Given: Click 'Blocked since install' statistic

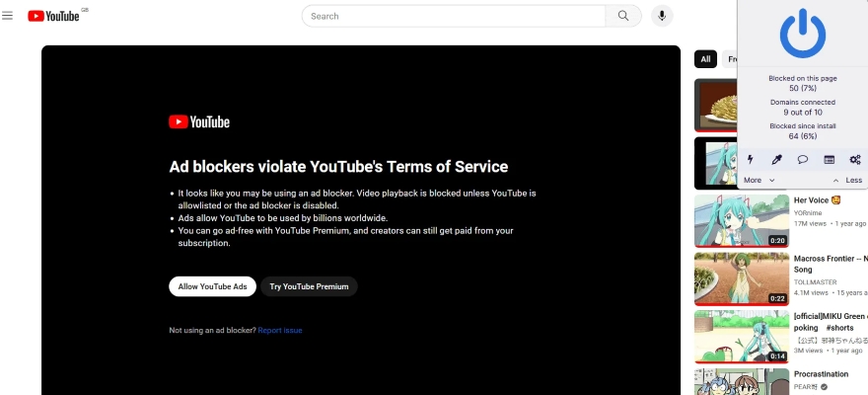Looking at the screenshot, I should [802, 130].
